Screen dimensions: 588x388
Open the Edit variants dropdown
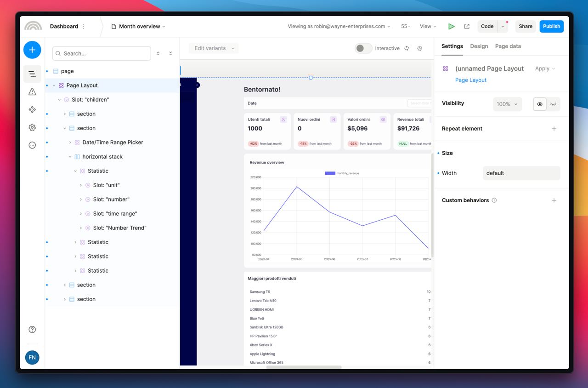point(214,48)
